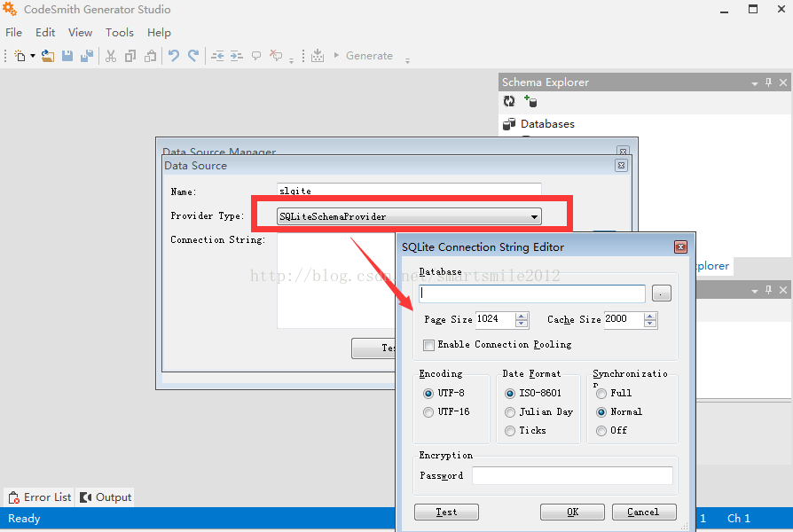Image resolution: width=793 pixels, height=532 pixels.
Task: Open the New document dropdown arrow
Action: point(33,56)
